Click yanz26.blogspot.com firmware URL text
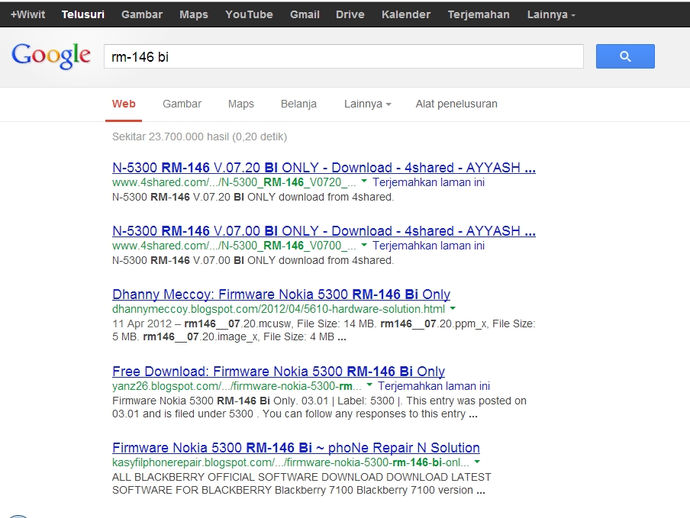This screenshot has width=690, height=518. point(237,386)
